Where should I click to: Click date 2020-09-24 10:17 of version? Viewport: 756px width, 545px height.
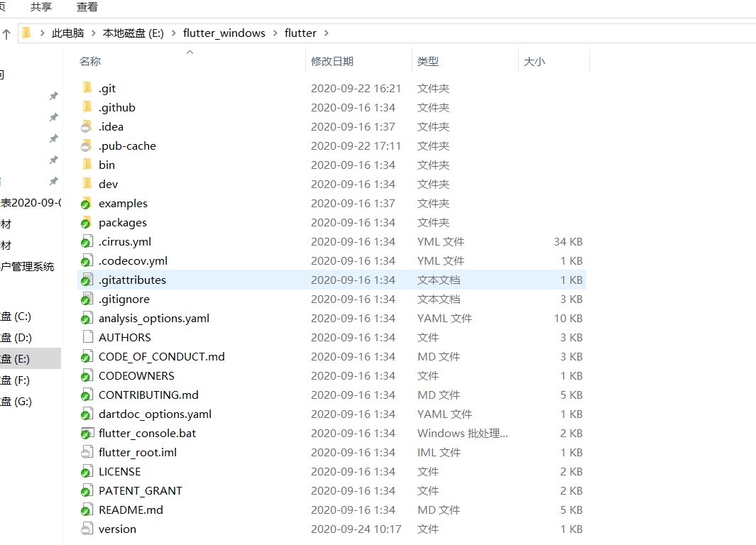(x=356, y=529)
